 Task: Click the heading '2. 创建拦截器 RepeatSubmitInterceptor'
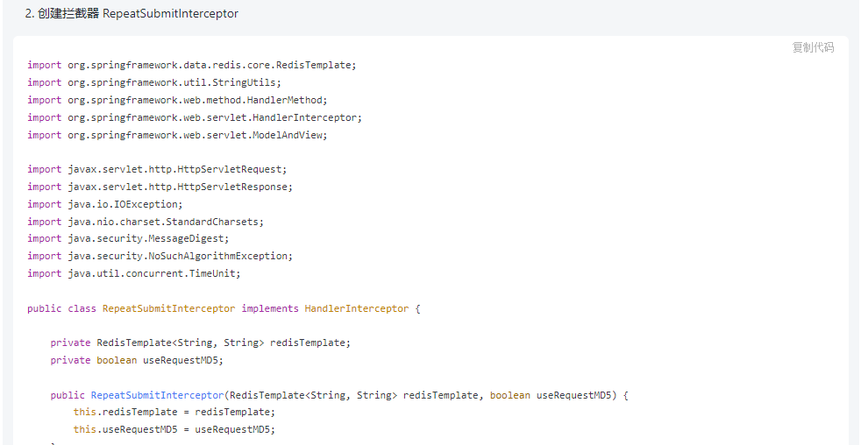tap(132, 14)
